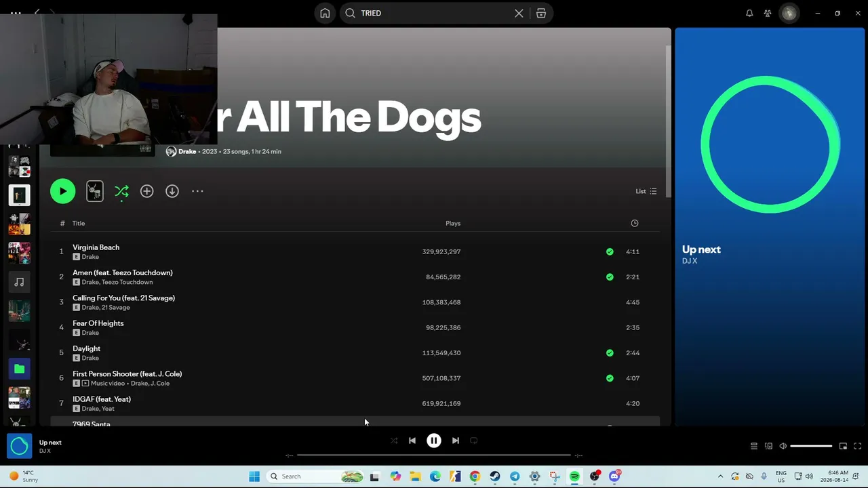The width and height of the screenshot is (868, 488).
Task: Open the three-dot app menu at top left
Action: point(16,13)
